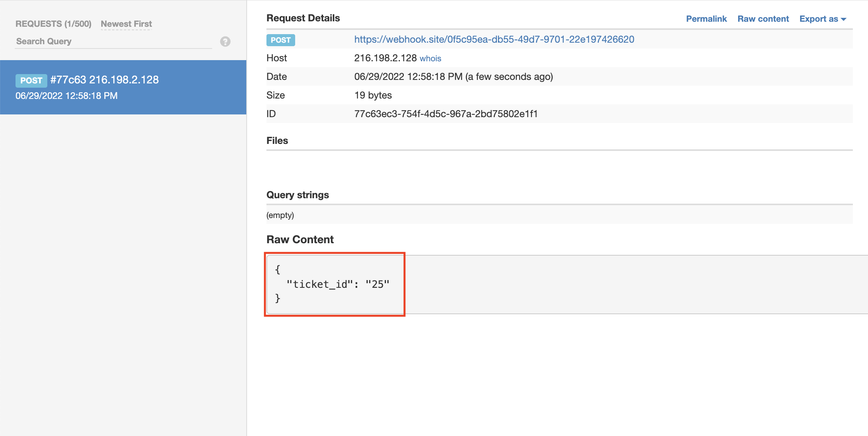The width and height of the screenshot is (868, 436).
Task: Focus the Search Query input field
Action: click(112, 42)
